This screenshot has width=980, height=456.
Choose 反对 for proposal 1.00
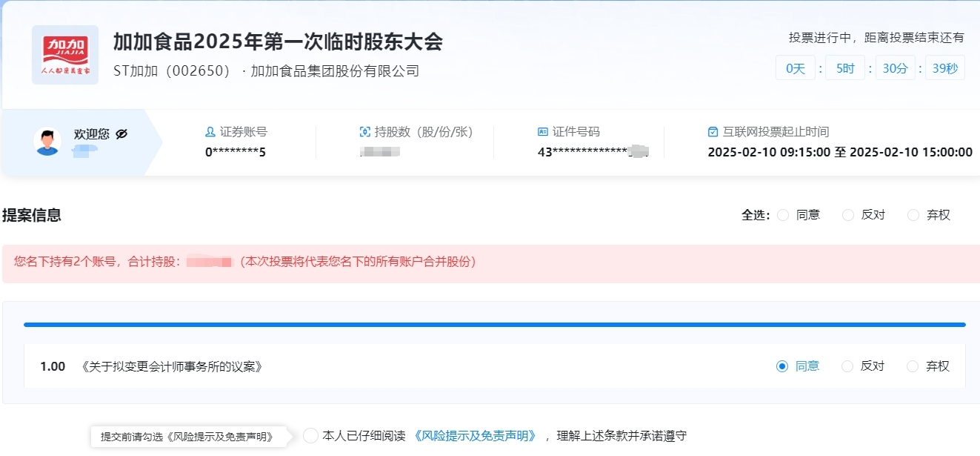coord(847,366)
